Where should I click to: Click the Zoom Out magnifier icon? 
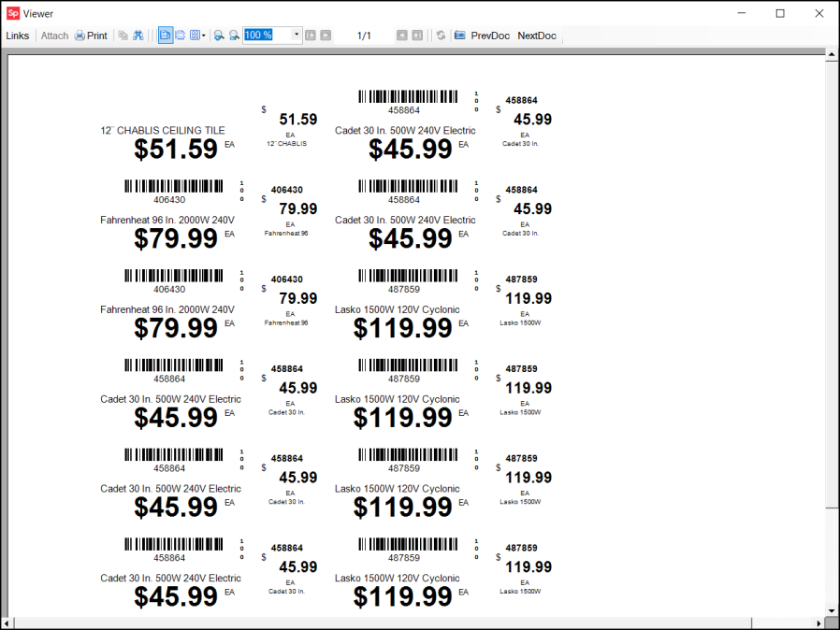[234, 36]
